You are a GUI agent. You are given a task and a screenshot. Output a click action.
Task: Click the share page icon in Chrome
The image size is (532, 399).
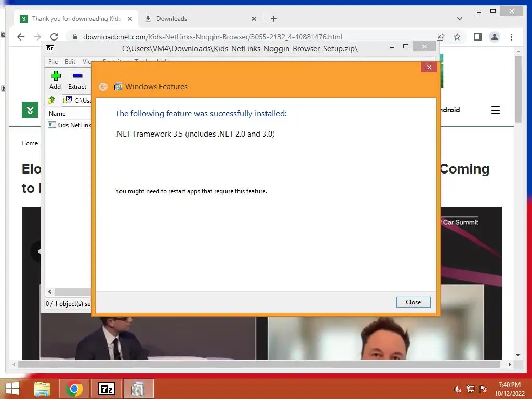pyautogui.click(x=441, y=37)
